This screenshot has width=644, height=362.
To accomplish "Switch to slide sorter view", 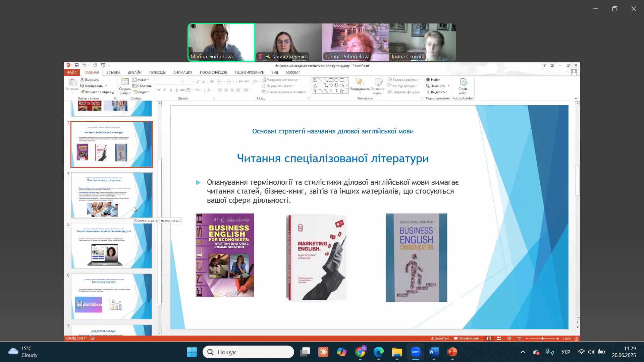I will (499, 339).
